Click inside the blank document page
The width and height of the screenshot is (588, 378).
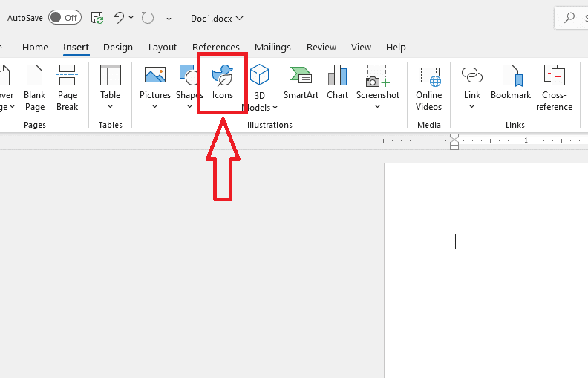(x=486, y=270)
